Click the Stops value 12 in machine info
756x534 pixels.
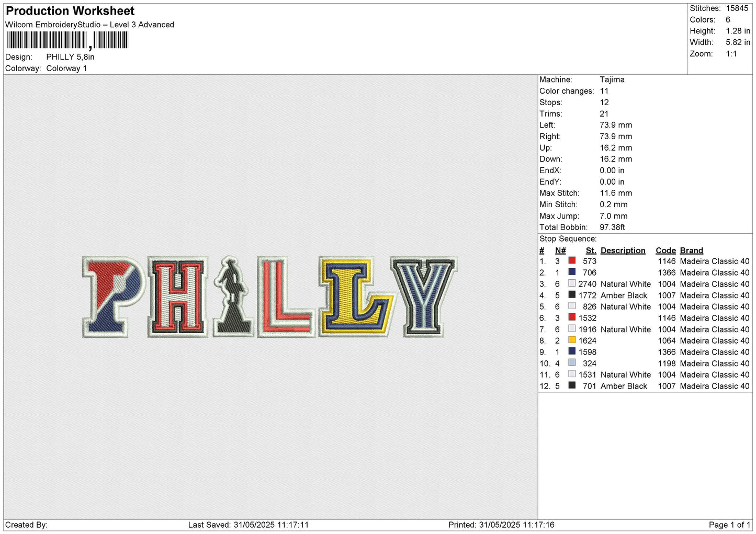pyautogui.click(x=604, y=103)
